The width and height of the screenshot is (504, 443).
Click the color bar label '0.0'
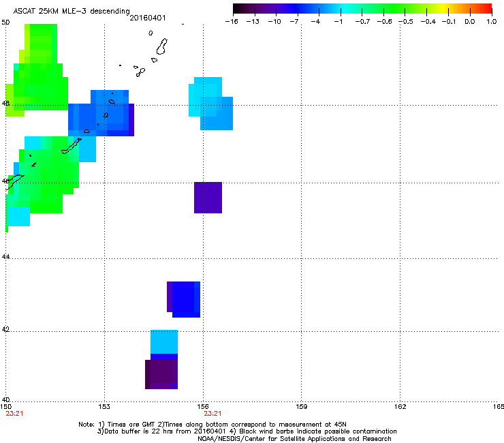click(470, 22)
